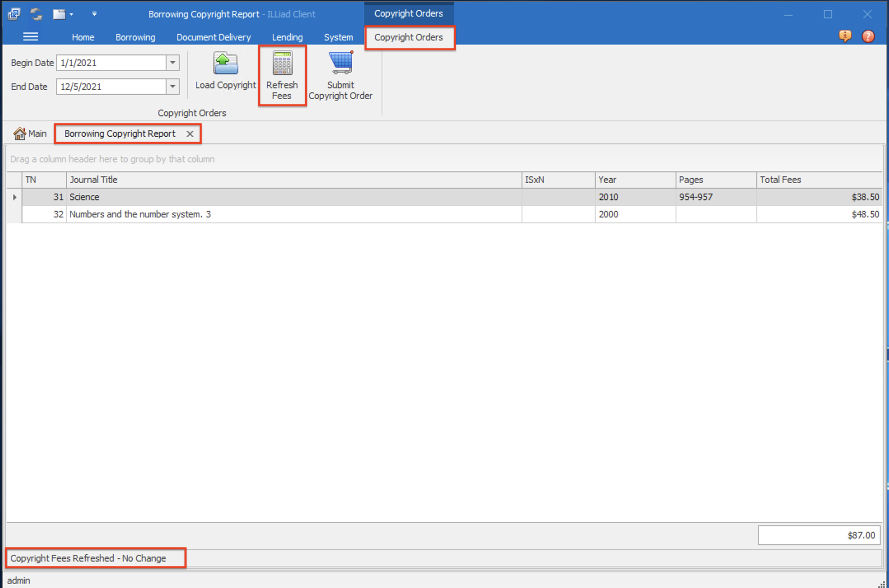The width and height of the screenshot is (889, 588).
Task: Click the orange help question mark icon
Action: (x=868, y=36)
